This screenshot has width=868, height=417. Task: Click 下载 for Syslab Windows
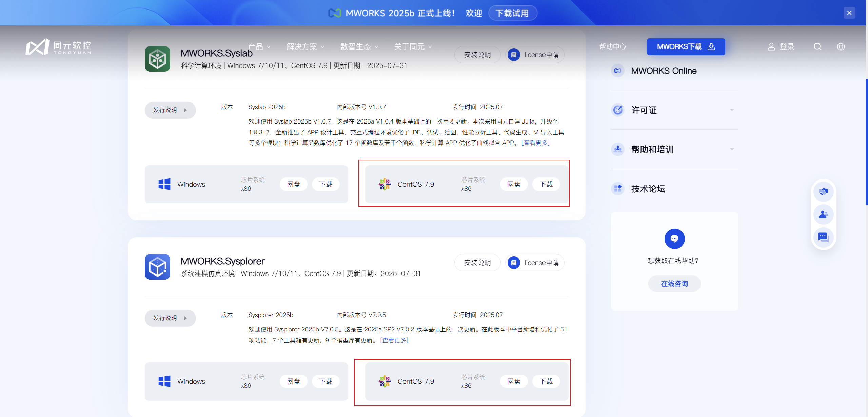326,184
